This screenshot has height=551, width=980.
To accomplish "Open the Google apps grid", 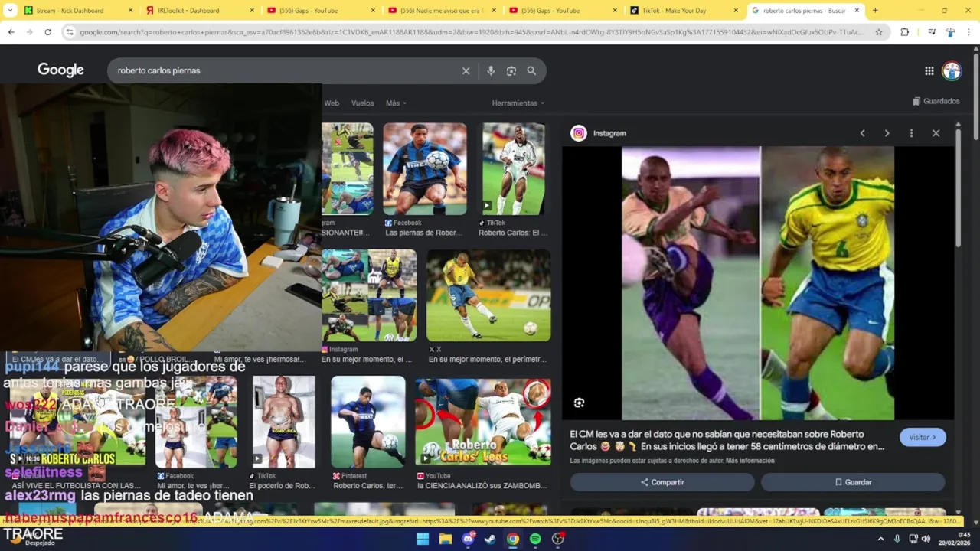I will pos(929,70).
